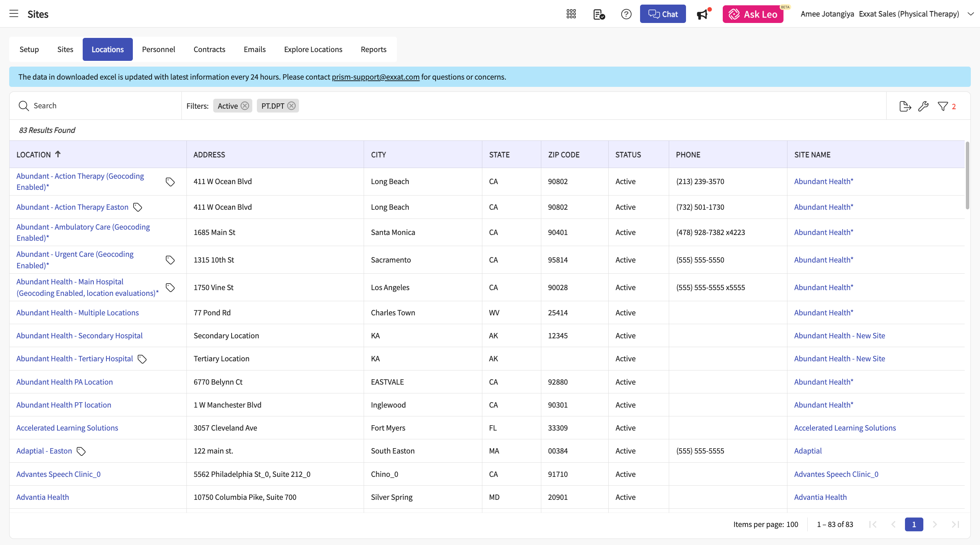Switch to the Personnel tab

tap(158, 49)
